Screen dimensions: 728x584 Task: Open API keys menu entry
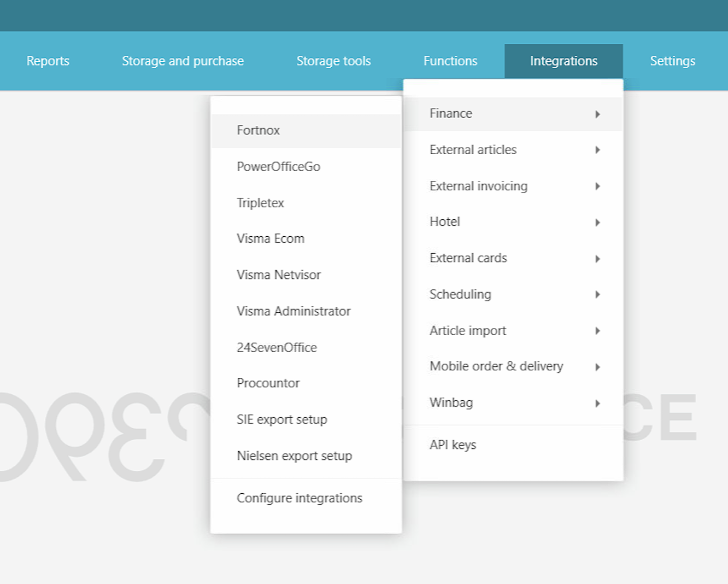pyautogui.click(x=453, y=445)
